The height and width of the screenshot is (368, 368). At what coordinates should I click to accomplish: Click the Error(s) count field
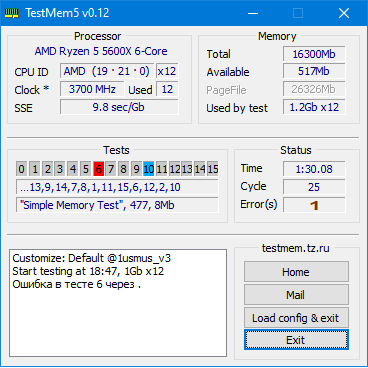click(x=314, y=205)
